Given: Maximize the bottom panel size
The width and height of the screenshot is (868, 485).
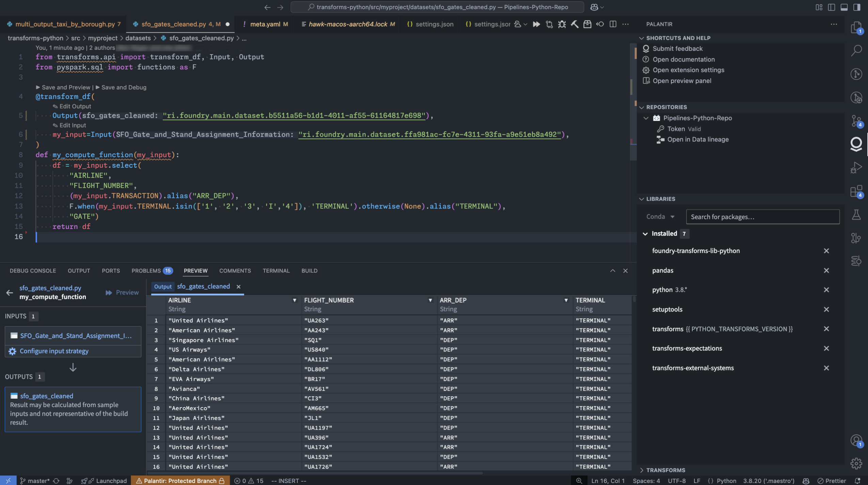Looking at the screenshot, I should (x=612, y=271).
